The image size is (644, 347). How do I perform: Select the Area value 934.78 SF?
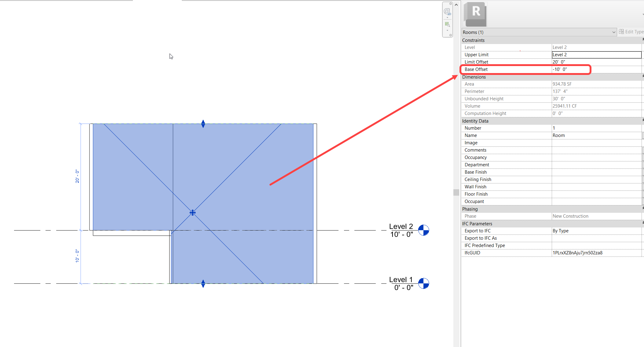point(562,84)
